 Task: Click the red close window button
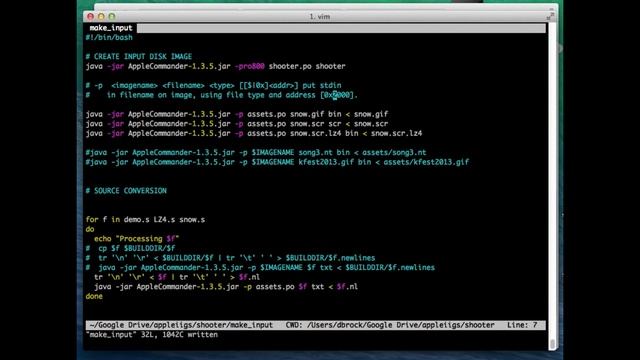pos(90,16)
